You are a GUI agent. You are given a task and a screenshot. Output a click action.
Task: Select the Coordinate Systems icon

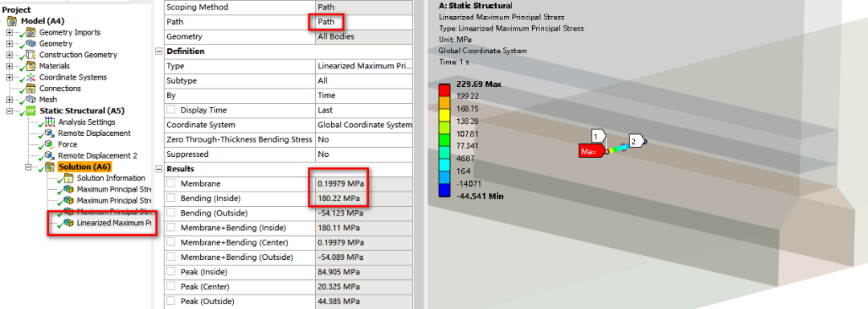pyautogui.click(x=31, y=77)
